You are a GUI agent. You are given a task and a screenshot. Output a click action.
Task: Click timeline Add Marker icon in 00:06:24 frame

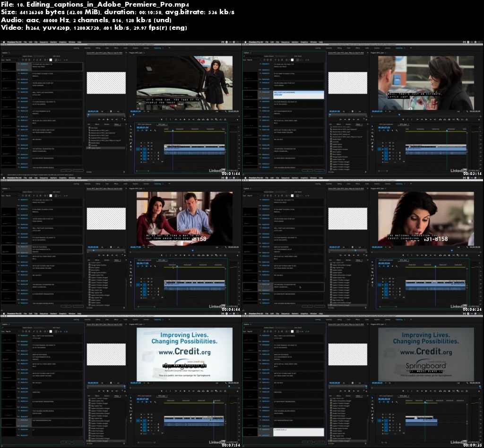tap(392, 266)
